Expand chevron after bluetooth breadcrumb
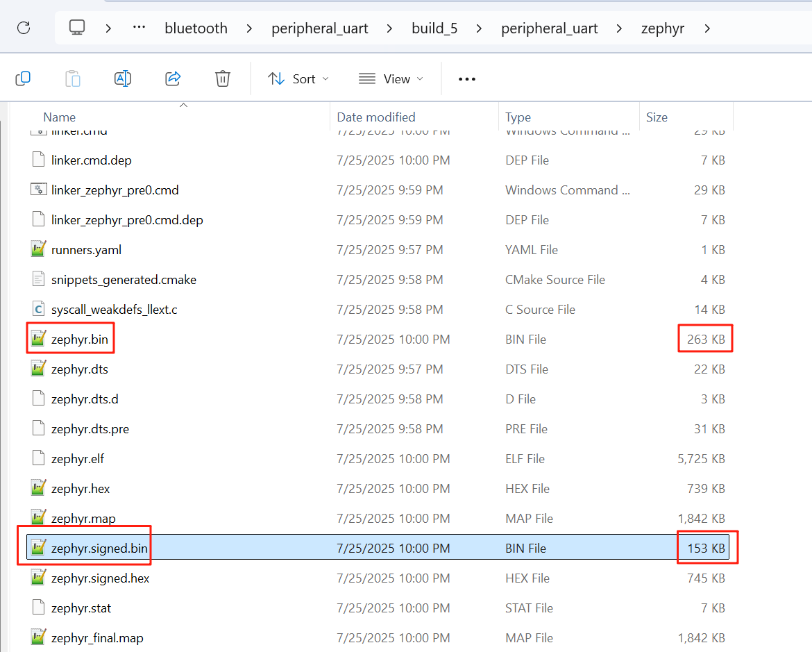Image resolution: width=812 pixels, height=652 pixels. pos(250,28)
